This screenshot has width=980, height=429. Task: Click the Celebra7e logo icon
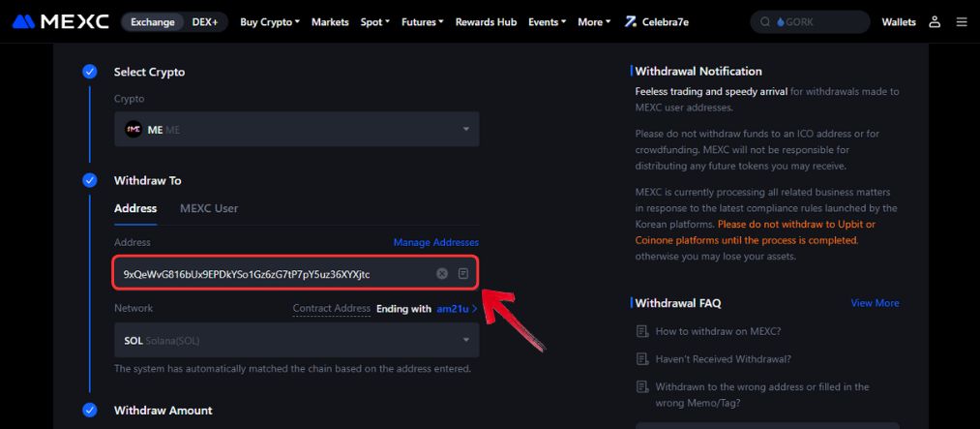click(x=631, y=22)
